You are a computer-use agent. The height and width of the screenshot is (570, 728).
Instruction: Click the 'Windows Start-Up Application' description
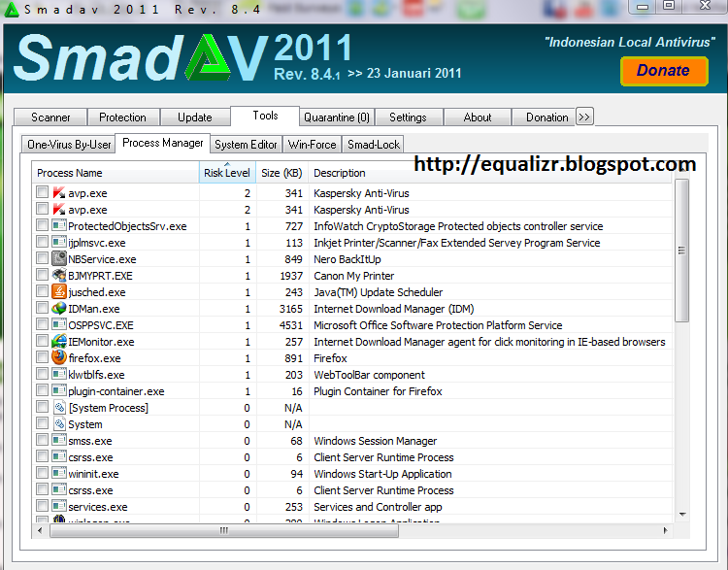[382, 473]
